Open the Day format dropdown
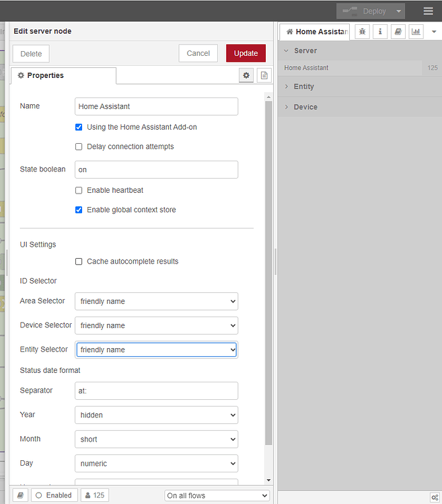This screenshot has width=442, height=504. 156,464
